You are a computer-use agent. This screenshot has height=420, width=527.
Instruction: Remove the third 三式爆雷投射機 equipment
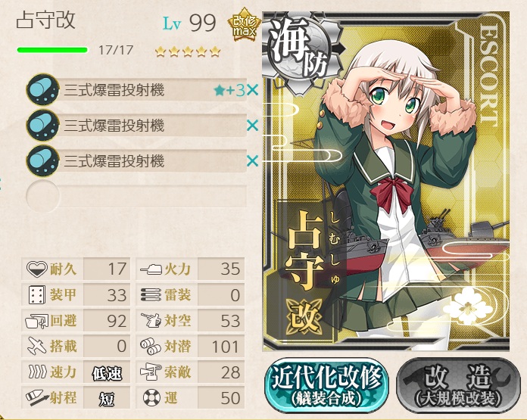(x=252, y=161)
